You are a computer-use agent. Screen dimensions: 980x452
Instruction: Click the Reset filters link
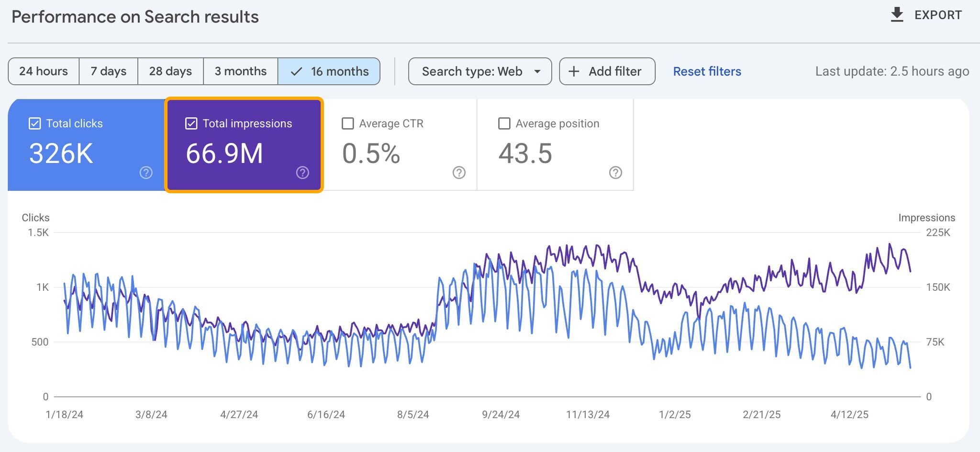[707, 71]
